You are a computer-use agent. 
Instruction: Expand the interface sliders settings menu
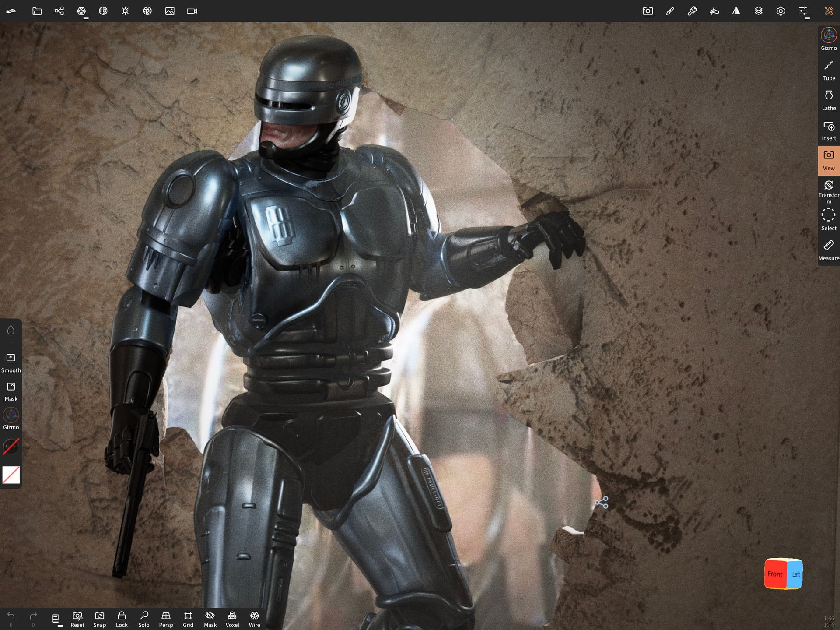(803, 11)
